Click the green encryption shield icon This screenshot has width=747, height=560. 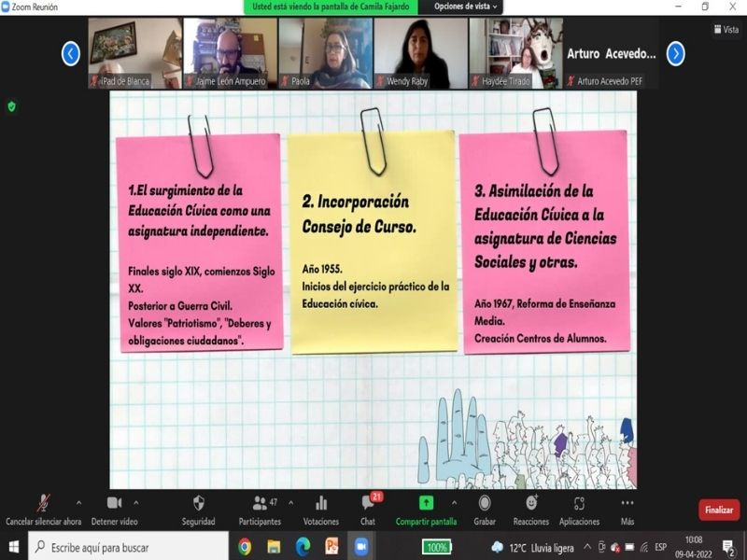pos(11,106)
